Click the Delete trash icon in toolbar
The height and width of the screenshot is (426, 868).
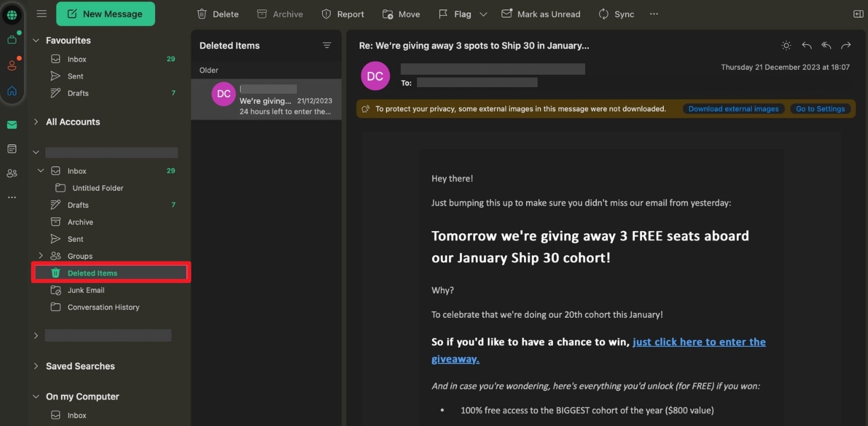(x=202, y=14)
